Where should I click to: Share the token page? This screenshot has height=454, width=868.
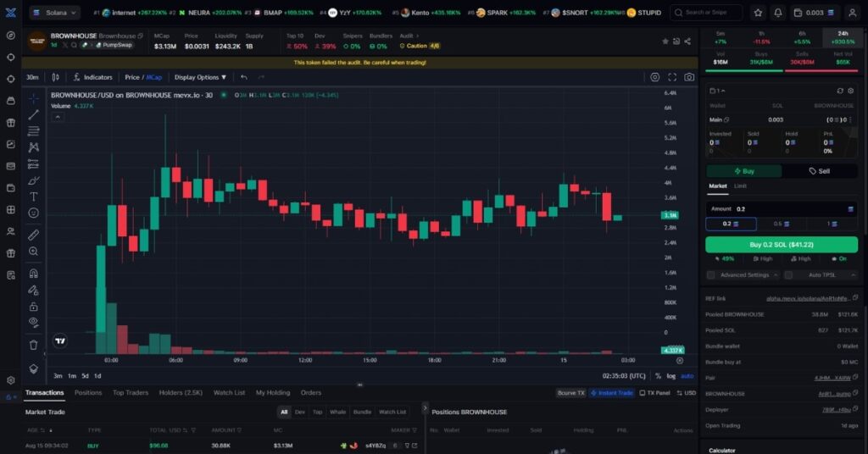687,42
